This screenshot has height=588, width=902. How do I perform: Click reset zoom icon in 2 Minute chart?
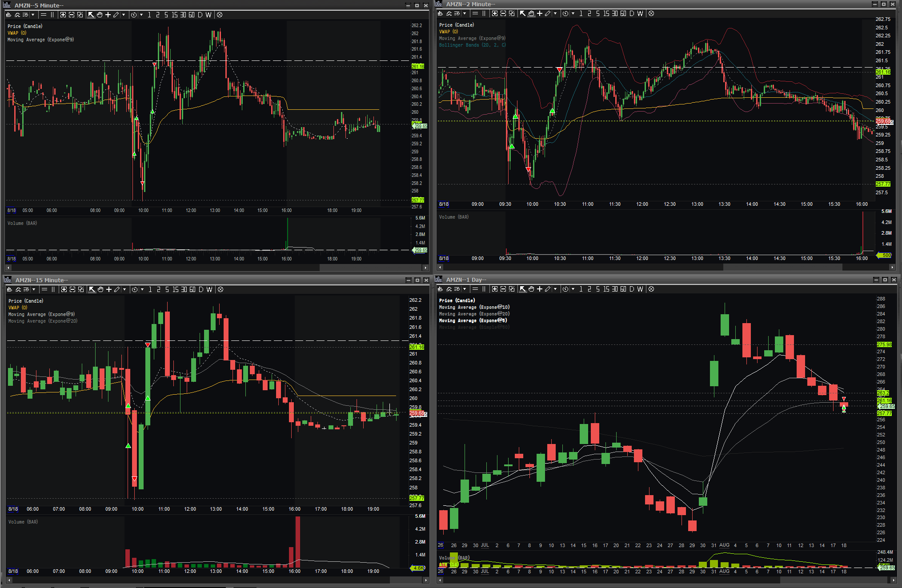pyautogui.click(x=512, y=13)
